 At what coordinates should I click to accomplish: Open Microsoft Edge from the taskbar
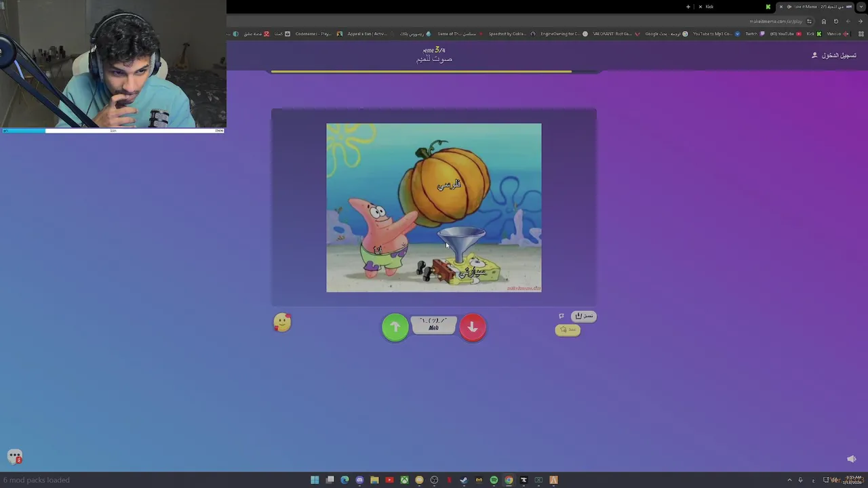pos(344,480)
